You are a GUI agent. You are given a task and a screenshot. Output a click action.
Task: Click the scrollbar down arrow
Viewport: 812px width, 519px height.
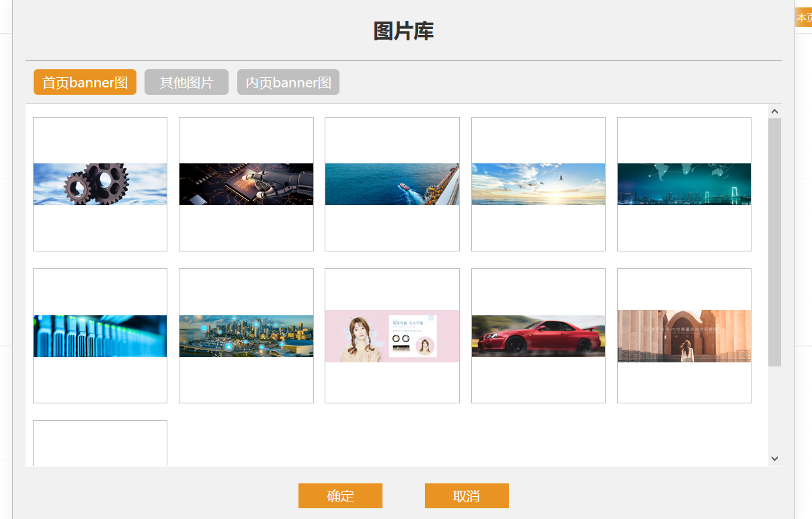[x=774, y=457]
